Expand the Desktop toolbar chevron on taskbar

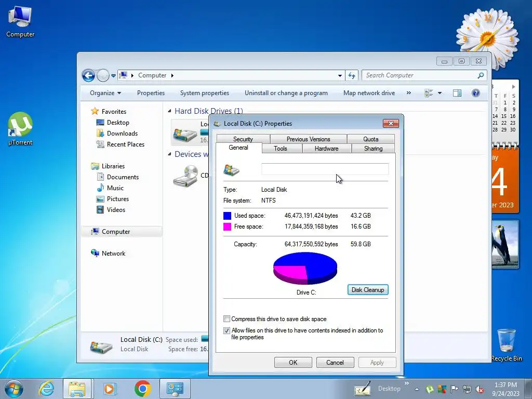point(407,383)
